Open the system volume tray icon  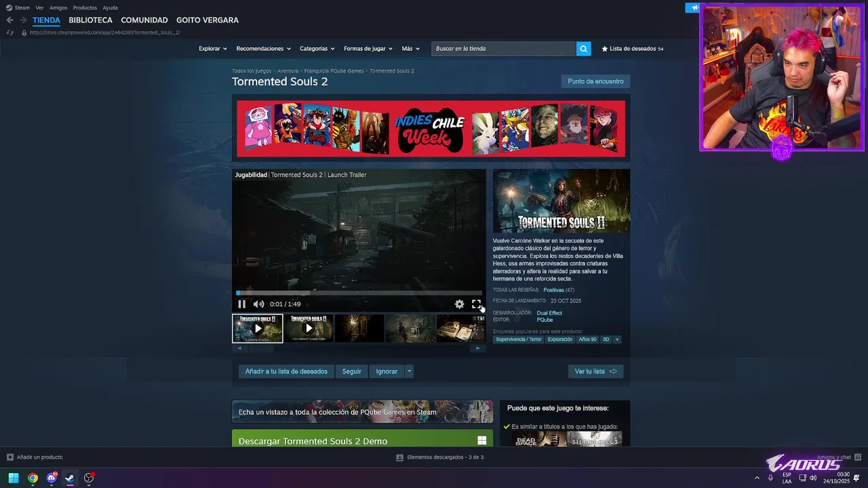813,478
